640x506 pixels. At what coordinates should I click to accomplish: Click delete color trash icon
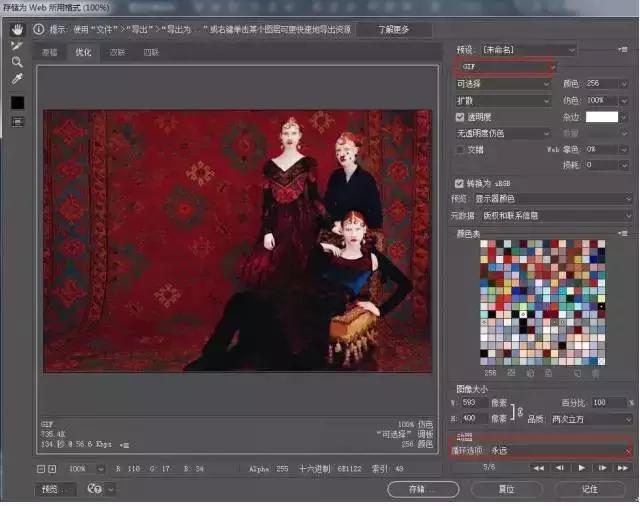click(596, 373)
